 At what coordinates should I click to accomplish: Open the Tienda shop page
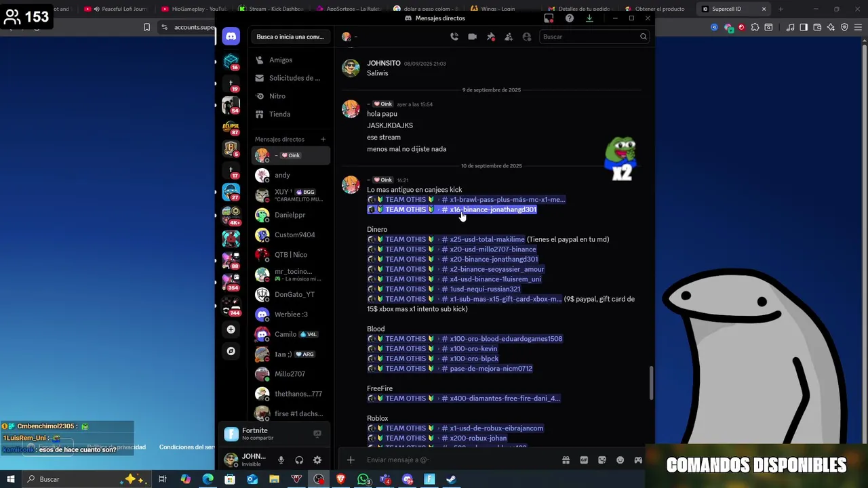[x=290, y=114]
